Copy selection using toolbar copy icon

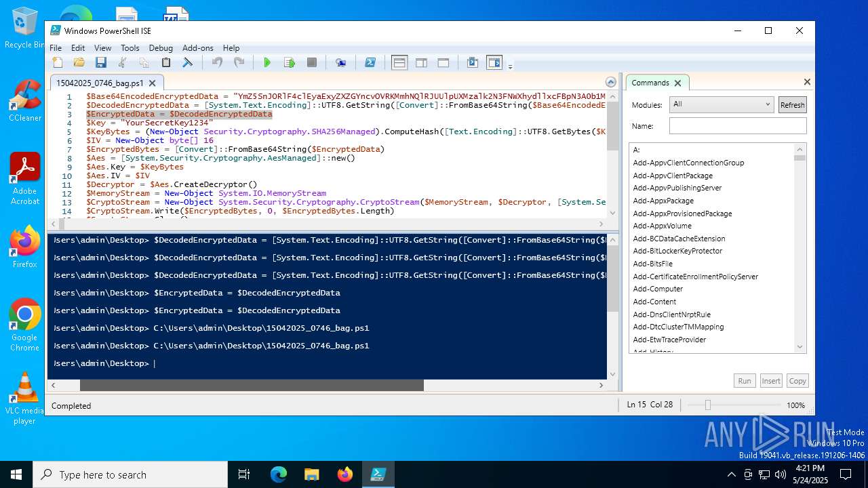click(x=144, y=62)
